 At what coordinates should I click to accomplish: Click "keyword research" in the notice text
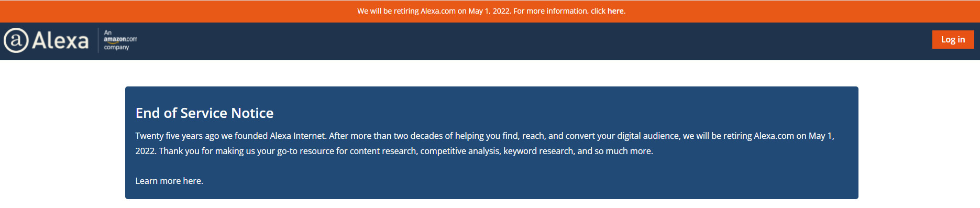pos(538,151)
